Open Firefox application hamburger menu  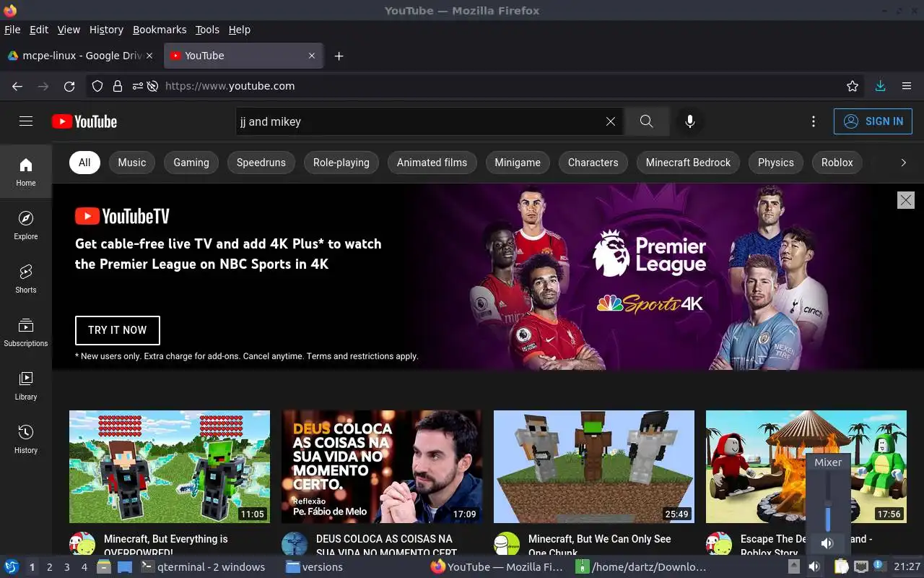[907, 86]
